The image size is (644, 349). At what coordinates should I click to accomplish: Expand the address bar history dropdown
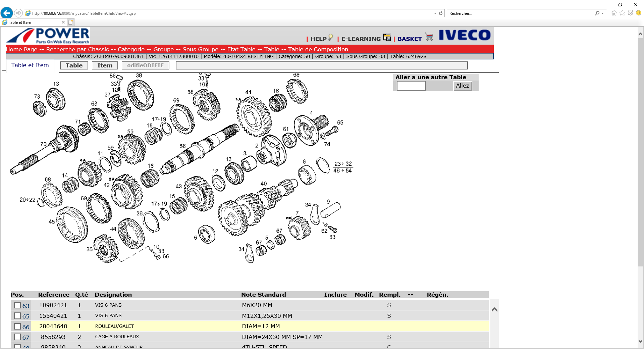pos(435,13)
